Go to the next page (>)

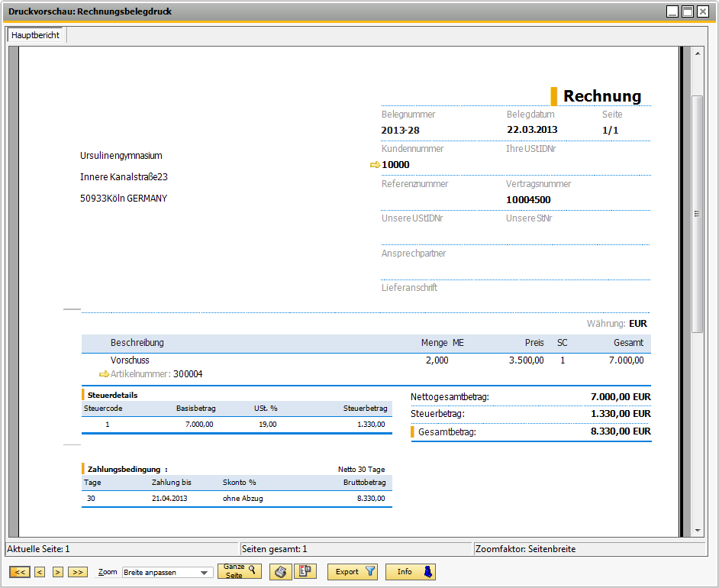pos(57,572)
